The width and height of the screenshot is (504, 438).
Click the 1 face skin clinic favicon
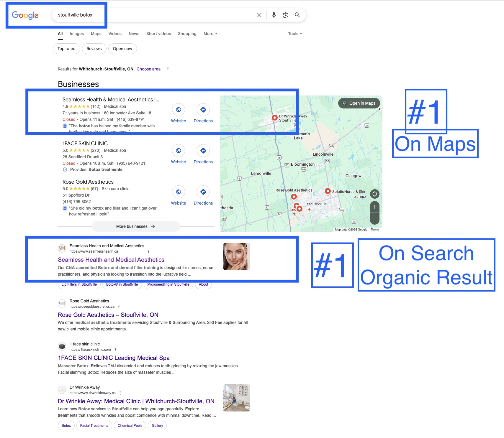[62, 347]
